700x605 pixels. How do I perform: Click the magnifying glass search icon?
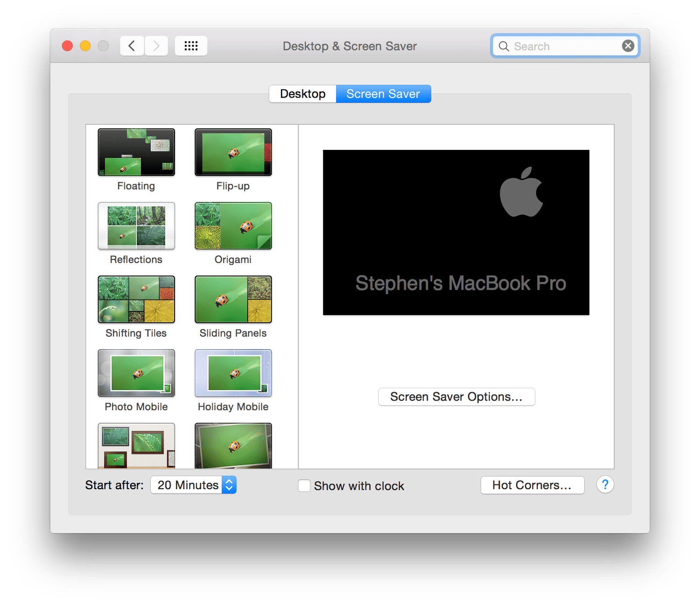(504, 46)
